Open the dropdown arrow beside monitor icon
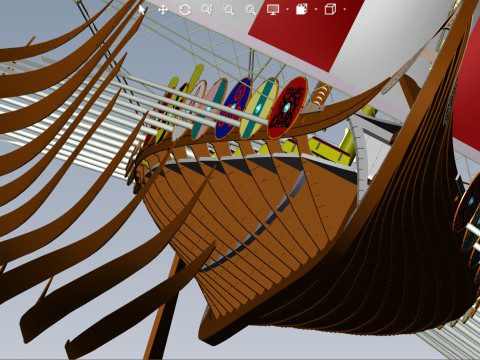The width and height of the screenshot is (480, 360). 287,10
